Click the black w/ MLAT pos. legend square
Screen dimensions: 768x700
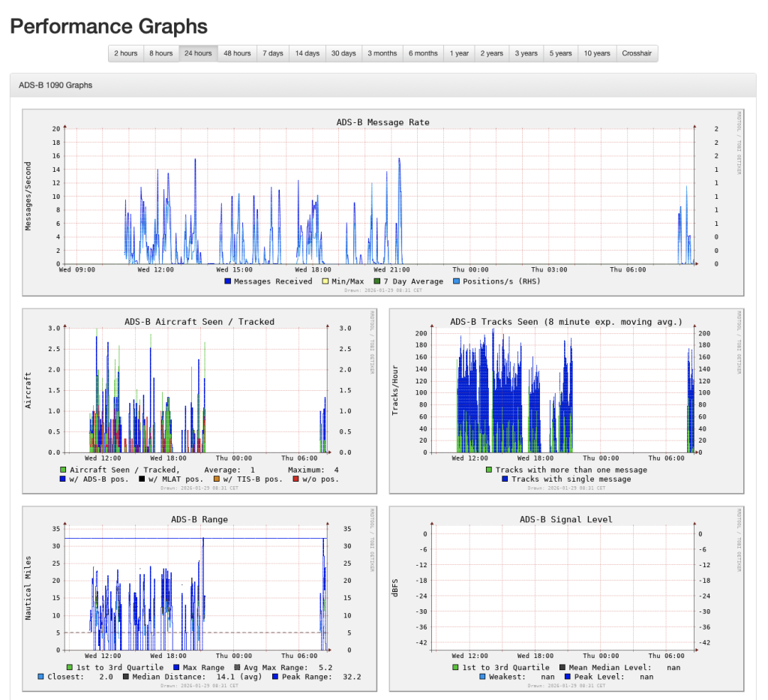point(141,479)
